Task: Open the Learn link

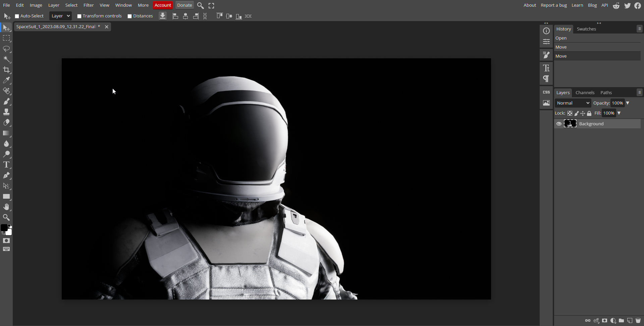Action: point(577,5)
